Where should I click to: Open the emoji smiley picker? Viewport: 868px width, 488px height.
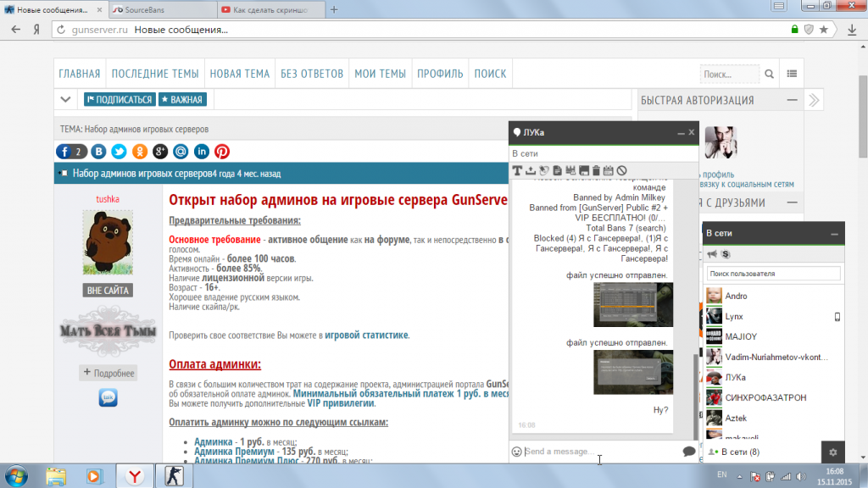516,452
